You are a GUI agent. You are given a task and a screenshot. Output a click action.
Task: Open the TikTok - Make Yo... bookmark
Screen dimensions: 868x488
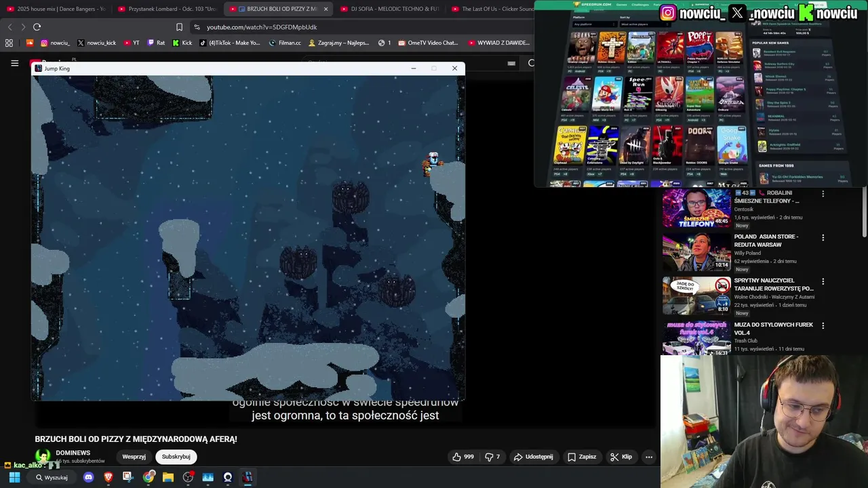click(x=230, y=43)
